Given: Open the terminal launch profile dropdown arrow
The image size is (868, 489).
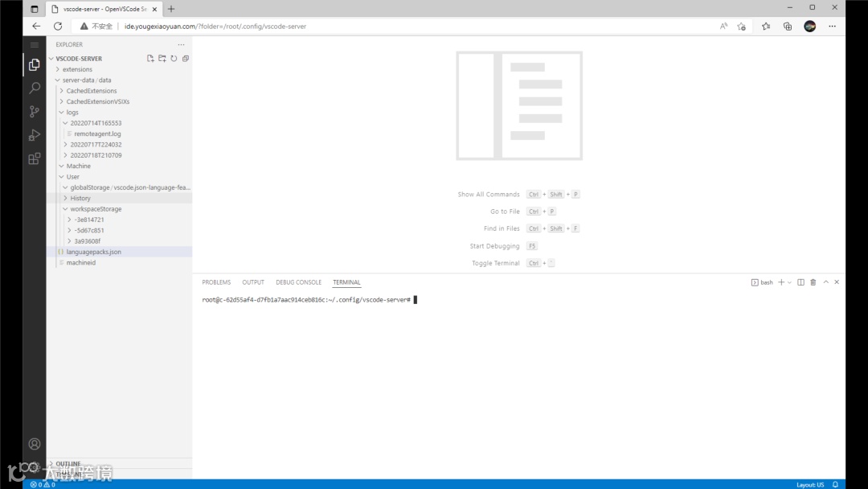Looking at the screenshot, I should click(x=788, y=282).
